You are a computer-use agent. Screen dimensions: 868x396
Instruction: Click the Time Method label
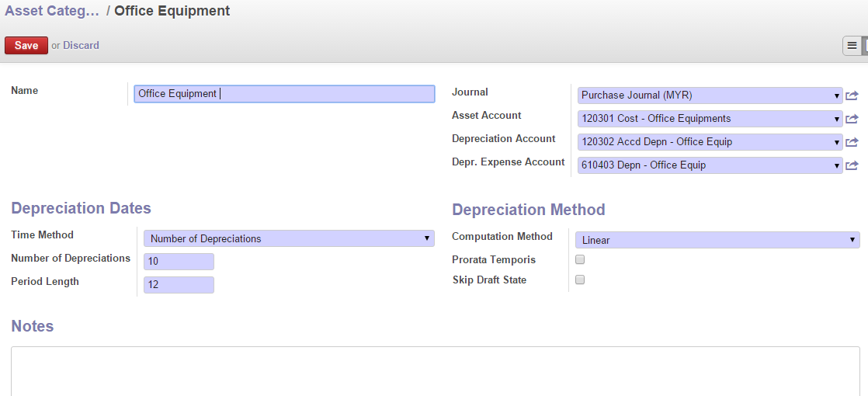[x=42, y=235]
